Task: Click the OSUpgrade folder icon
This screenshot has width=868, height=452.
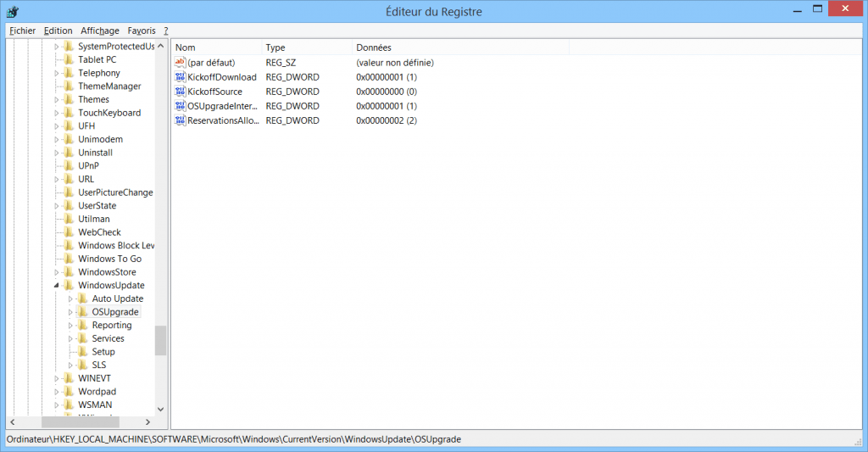Action: 82,312
